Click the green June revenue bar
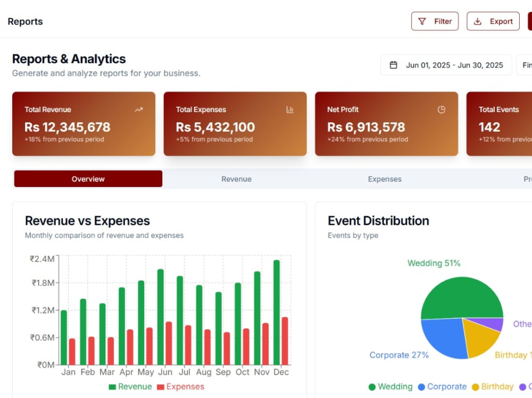 tap(161, 317)
